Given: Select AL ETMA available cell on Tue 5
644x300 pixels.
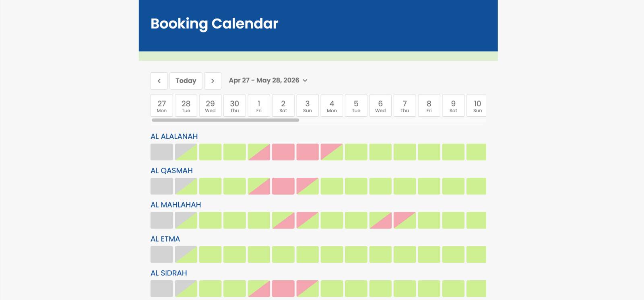Looking at the screenshot, I should 356,255.
